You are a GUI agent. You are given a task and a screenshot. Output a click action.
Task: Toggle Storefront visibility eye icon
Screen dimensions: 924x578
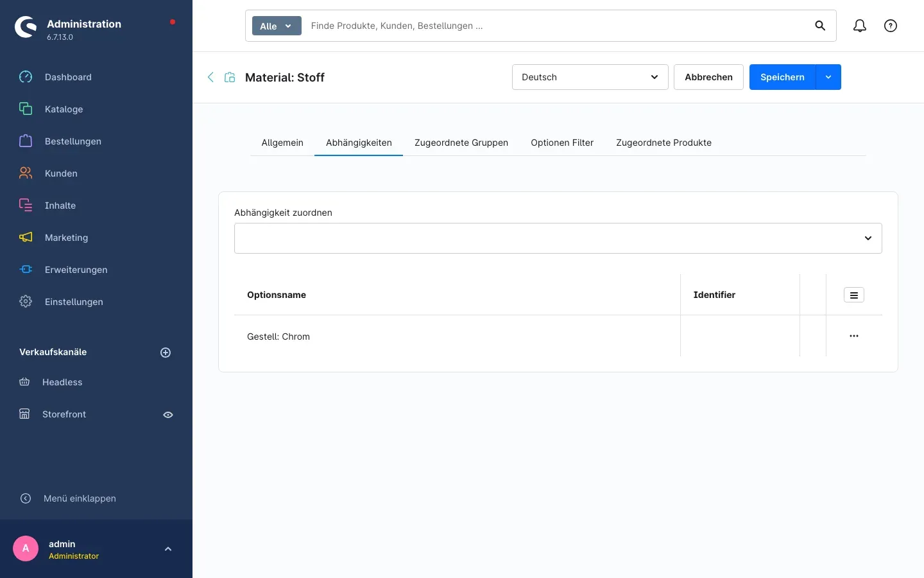(168, 415)
